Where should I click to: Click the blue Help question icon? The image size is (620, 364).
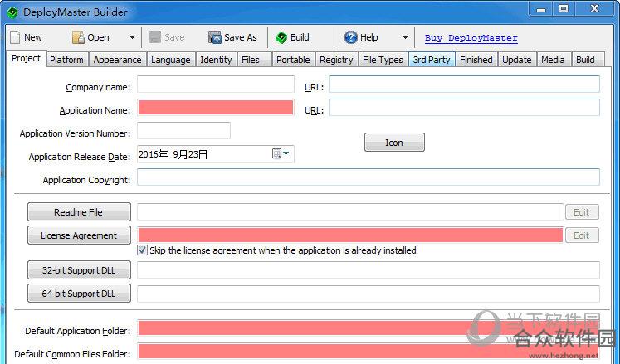pos(351,37)
